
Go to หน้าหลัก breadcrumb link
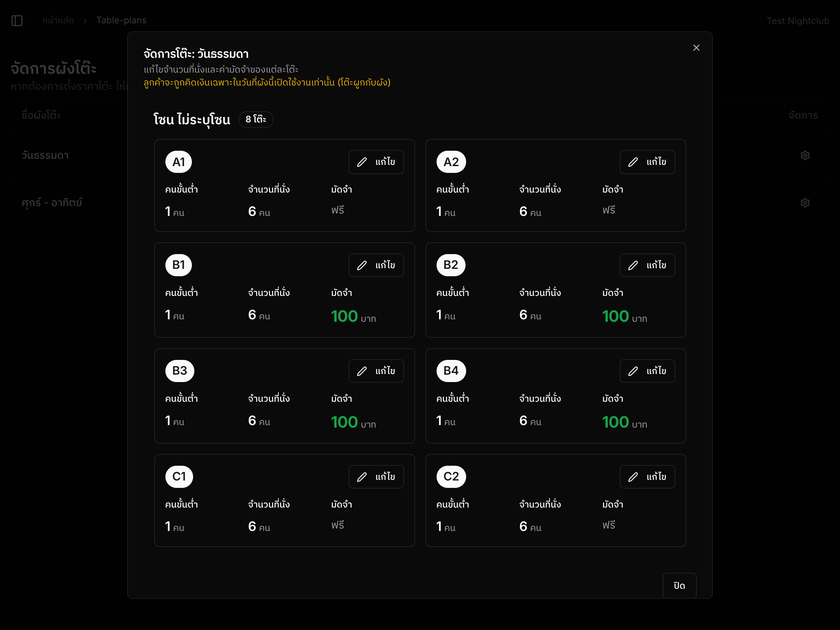(58, 21)
